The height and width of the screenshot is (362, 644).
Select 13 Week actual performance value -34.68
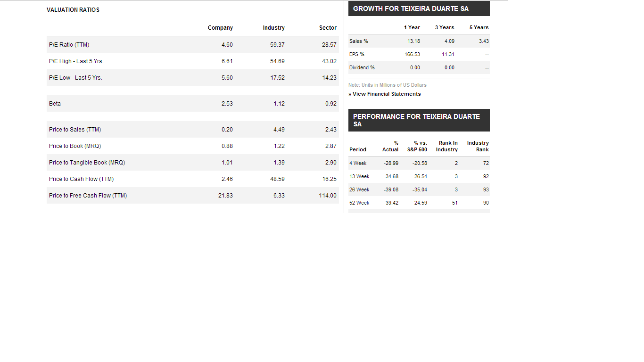point(391,176)
